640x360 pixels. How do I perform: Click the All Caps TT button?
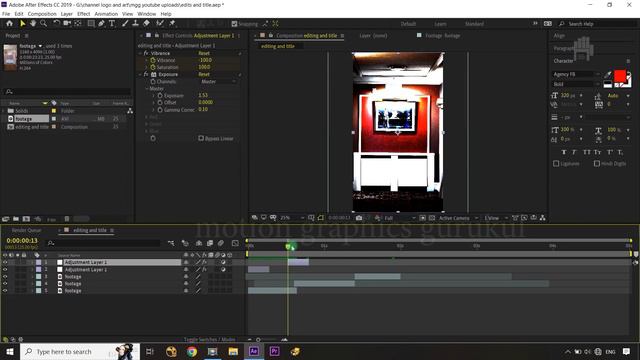[x=587, y=152]
